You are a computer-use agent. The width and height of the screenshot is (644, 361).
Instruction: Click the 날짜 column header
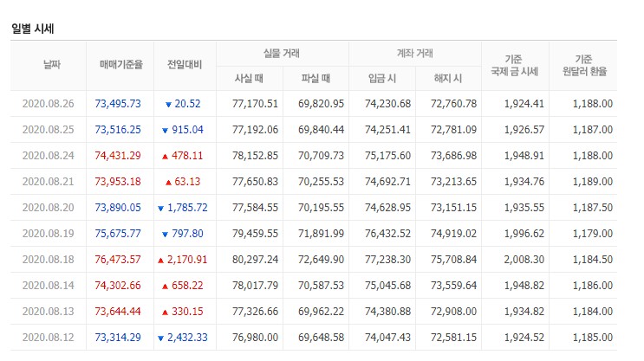[x=52, y=64]
